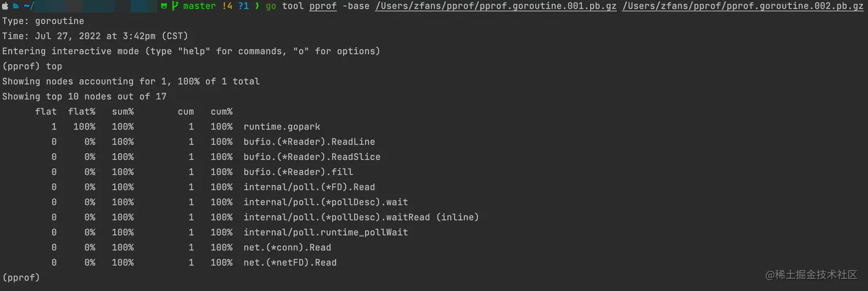Click the git branch icon before master
The image size is (868, 291).
[175, 6]
